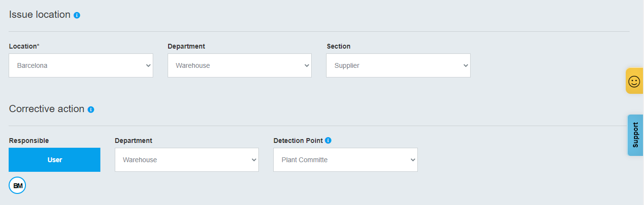Click the Issue location heading
The height and width of the screenshot is (205, 644).
(40, 14)
